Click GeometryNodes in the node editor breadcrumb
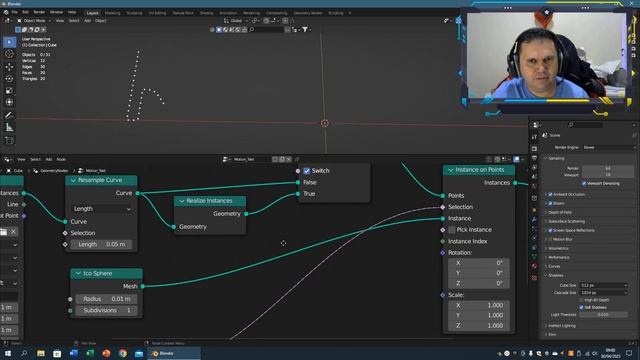 point(54,171)
